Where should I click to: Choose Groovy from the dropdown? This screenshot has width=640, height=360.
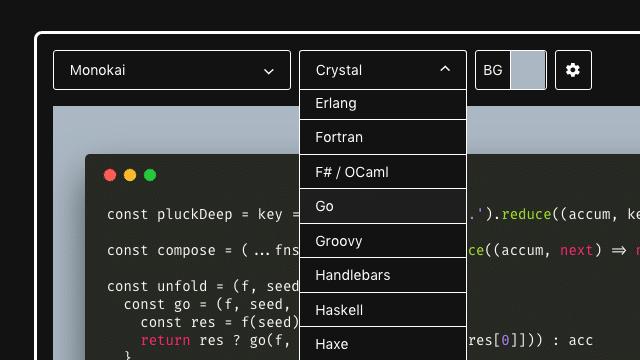coord(383,241)
